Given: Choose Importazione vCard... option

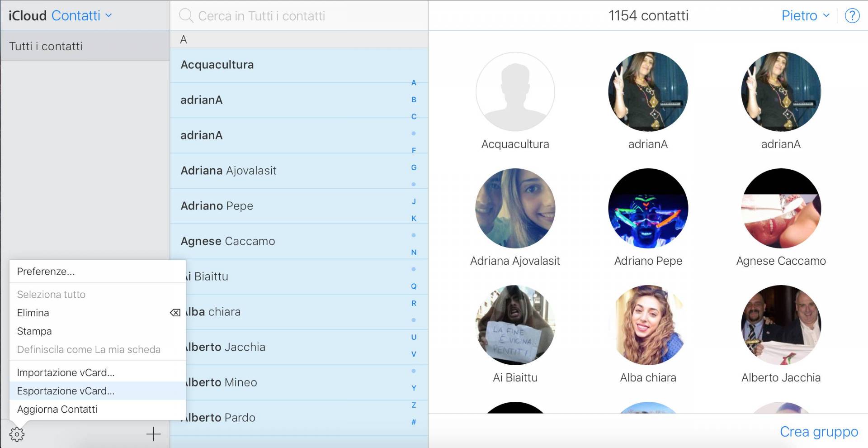Looking at the screenshot, I should [98, 372].
